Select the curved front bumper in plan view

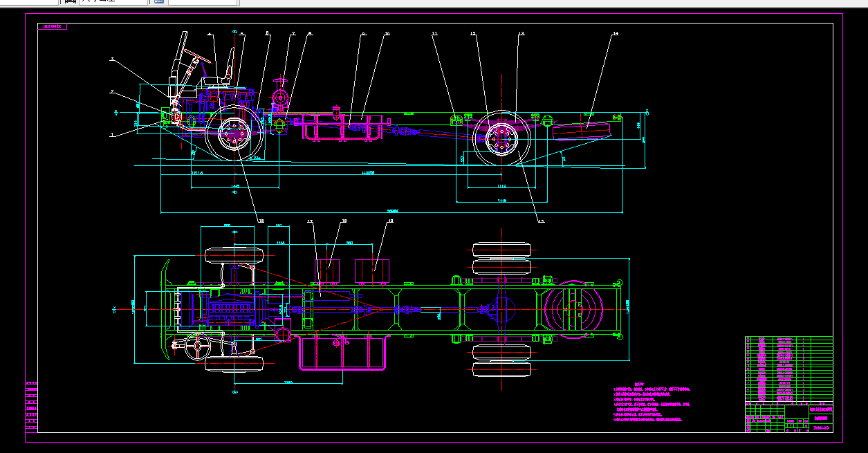pyautogui.click(x=165, y=308)
